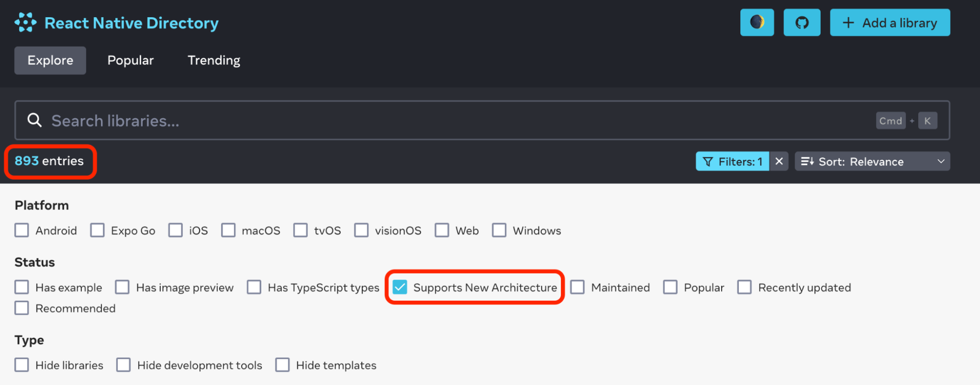Tick the Popular status checkbox
Viewport: 980px width, 385px height.
click(x=670, y=287)
